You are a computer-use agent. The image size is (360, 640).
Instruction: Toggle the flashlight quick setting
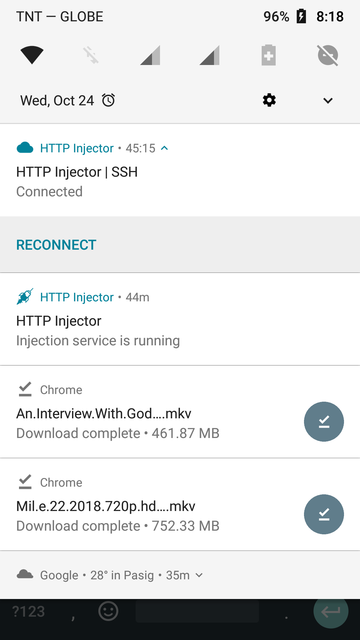(x=91, y=55)
